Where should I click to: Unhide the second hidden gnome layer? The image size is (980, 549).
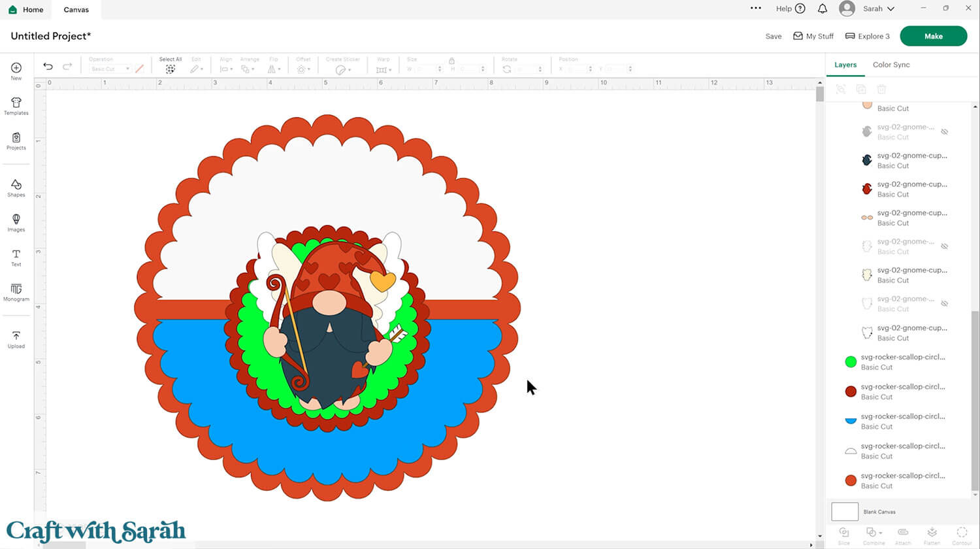point(944,246)
